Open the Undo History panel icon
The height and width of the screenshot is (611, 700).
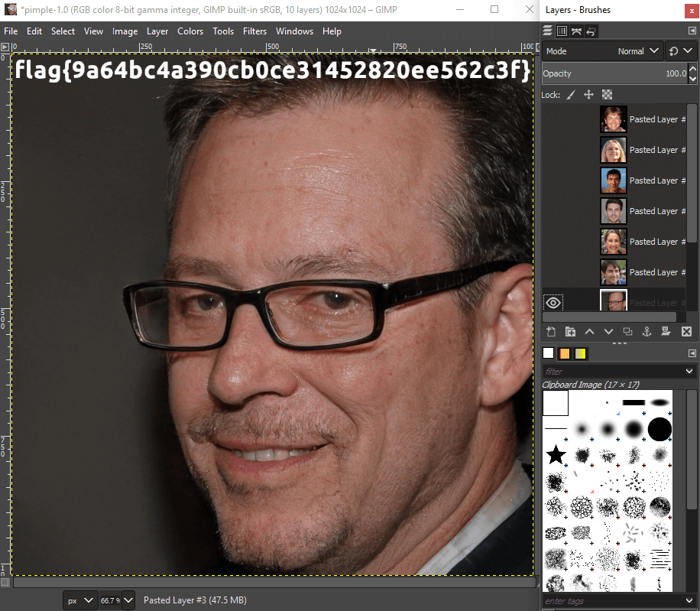click(x=590, y=31)
